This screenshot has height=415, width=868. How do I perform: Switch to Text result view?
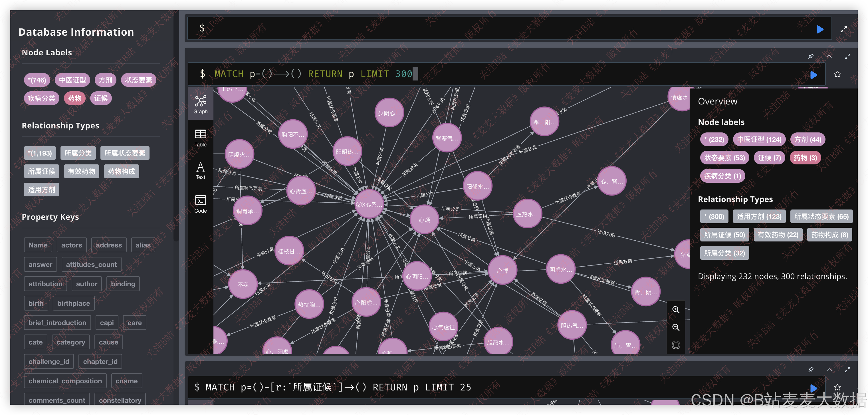[x=201, y=171]
